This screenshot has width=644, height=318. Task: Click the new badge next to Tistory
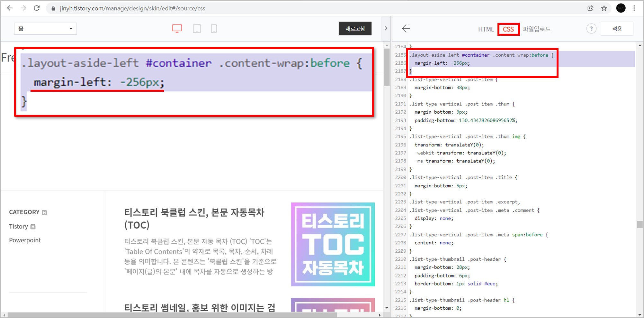coord(33,227)
